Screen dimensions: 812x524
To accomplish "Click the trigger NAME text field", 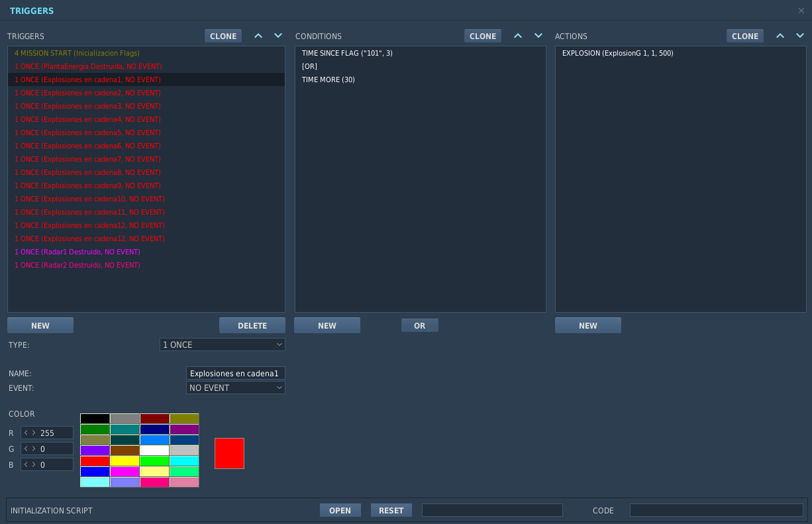I will pyautogui.click(x=236, y=373).
